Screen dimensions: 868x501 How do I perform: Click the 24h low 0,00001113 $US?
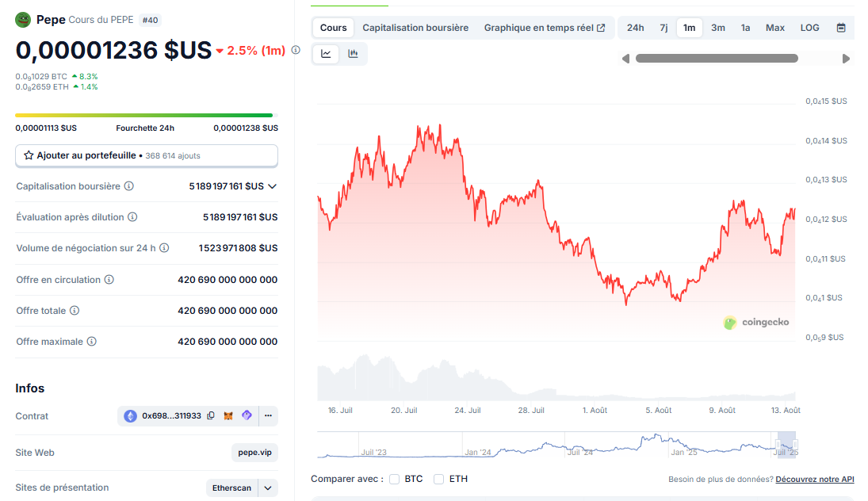(x=46, y=128)
